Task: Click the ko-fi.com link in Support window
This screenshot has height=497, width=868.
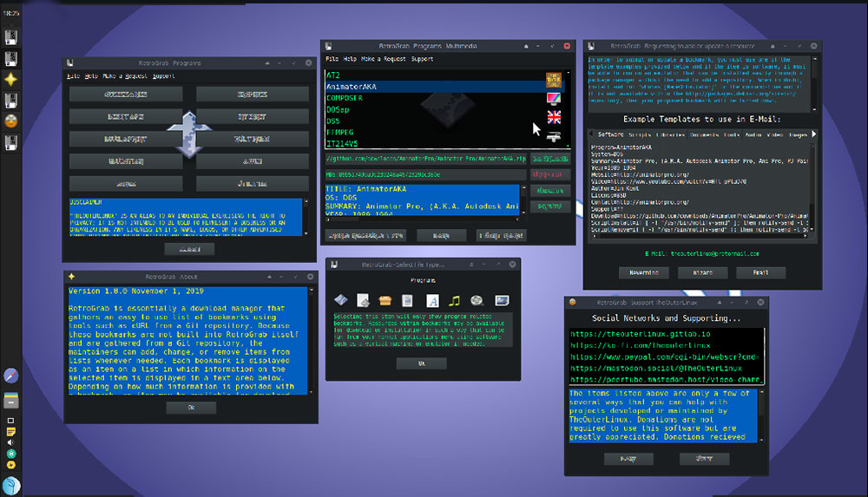Action: pos(640,345)
